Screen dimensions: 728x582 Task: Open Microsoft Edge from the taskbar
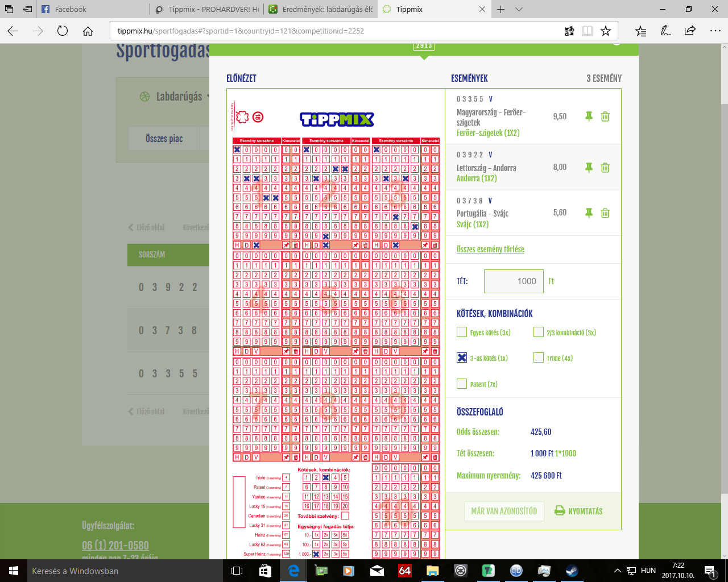[293, 571]
